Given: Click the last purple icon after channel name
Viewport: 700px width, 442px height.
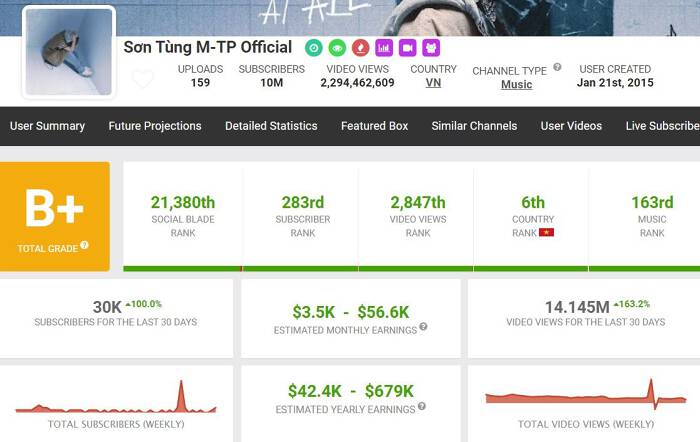Looking at the screenshot, I should [431, 47].
